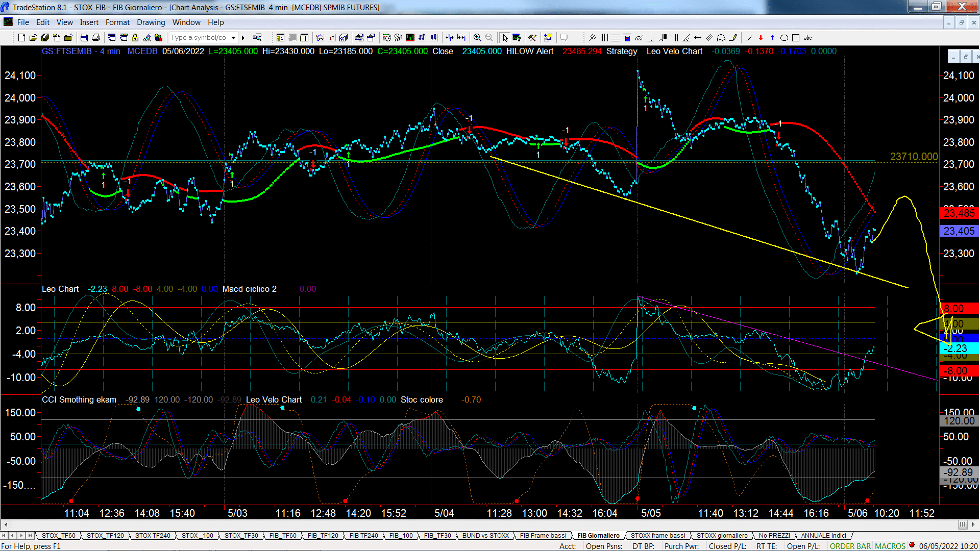Click tab scroll last-tab arrow button
980x551 pixels.
tap(30, 535)
